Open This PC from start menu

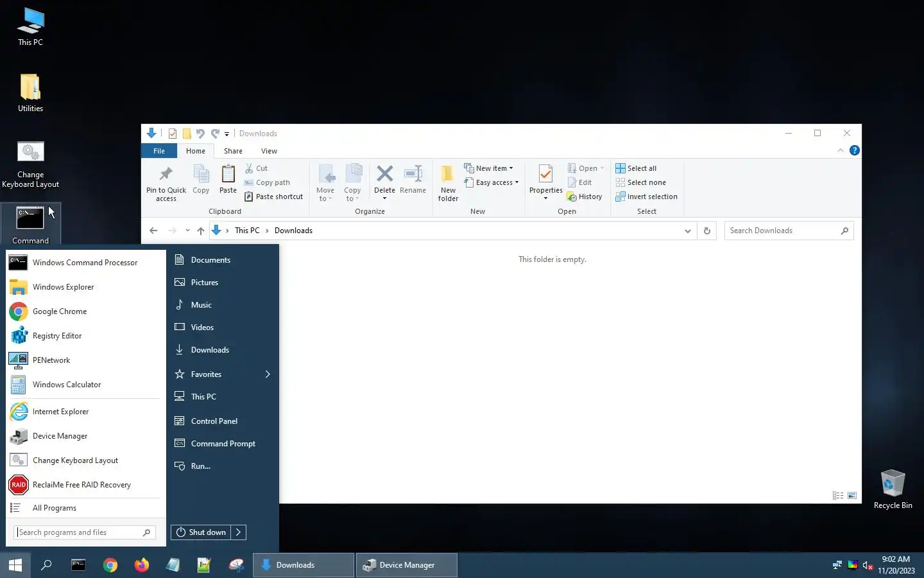(x=223, y=396)
